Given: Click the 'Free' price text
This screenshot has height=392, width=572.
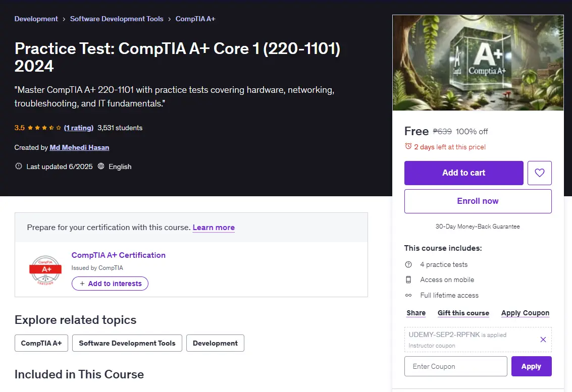Looking at the screenshot, I should coord(416,131).
